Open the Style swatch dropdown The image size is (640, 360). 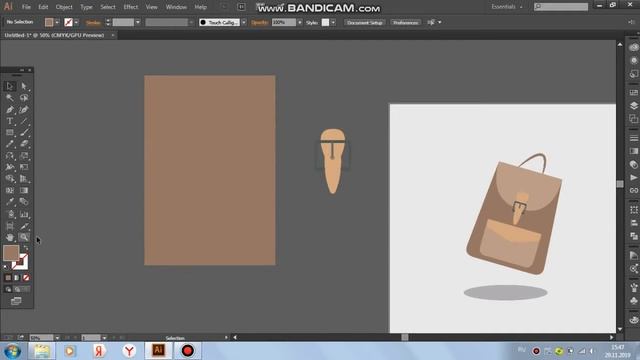pyautogui.click(x=333, y=22)
